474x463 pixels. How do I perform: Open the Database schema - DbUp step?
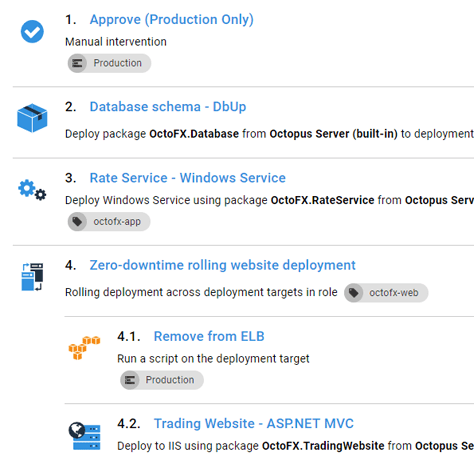tap(168, 107)
